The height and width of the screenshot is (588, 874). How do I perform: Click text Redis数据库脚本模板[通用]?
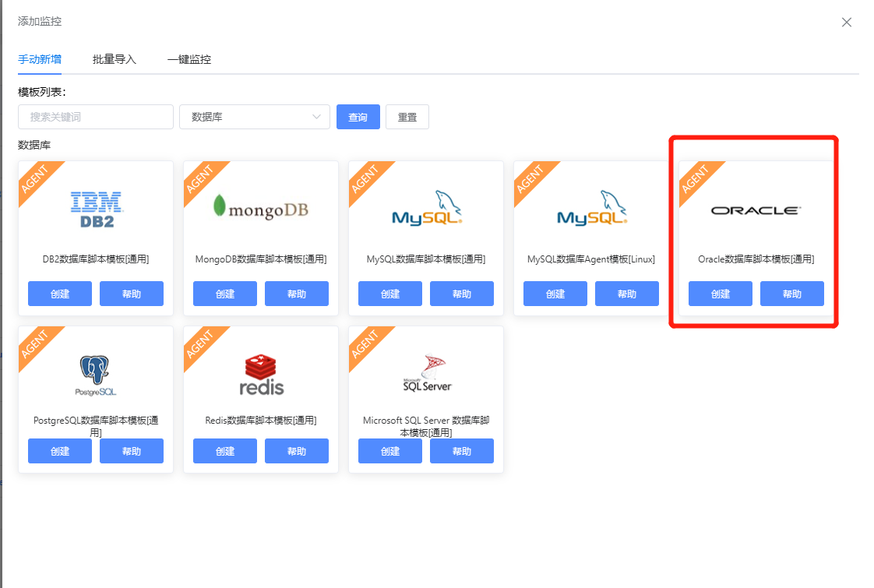tap(261, 421)
